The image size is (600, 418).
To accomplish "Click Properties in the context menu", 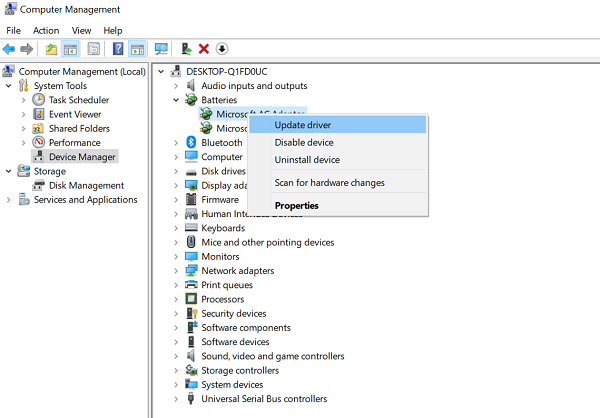I will 296,206.
